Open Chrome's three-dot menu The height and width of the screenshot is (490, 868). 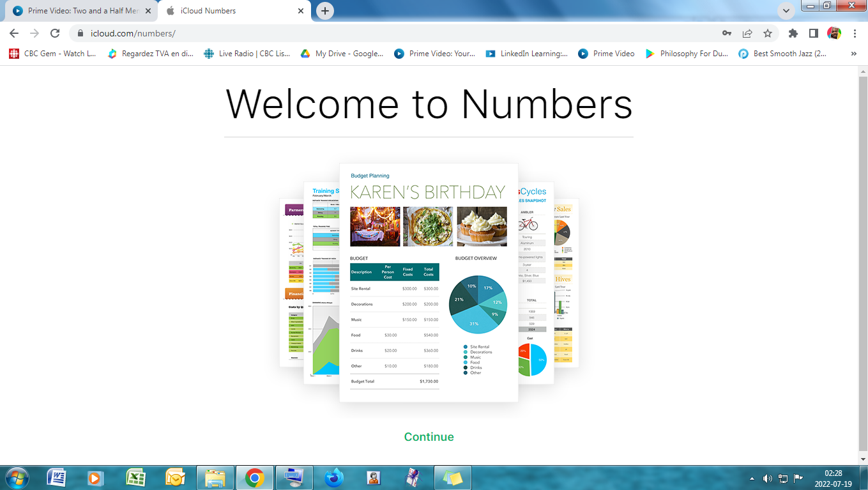[x=855, y=33]
